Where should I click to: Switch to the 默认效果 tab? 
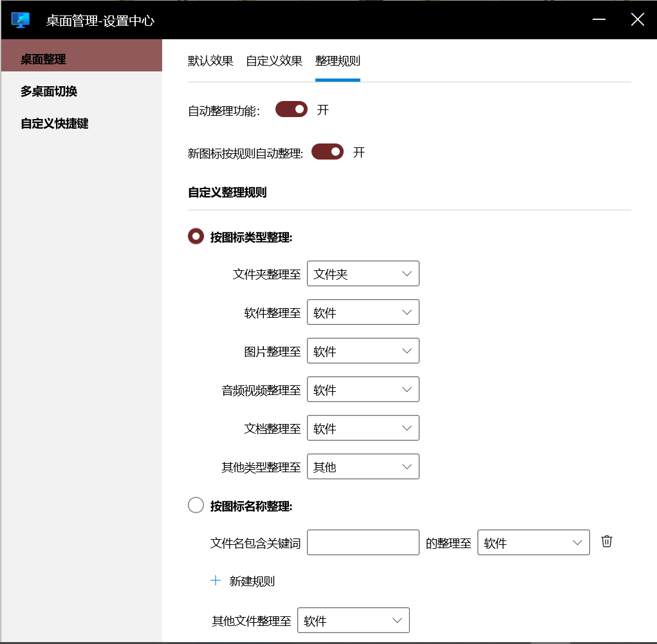point(210,60)
